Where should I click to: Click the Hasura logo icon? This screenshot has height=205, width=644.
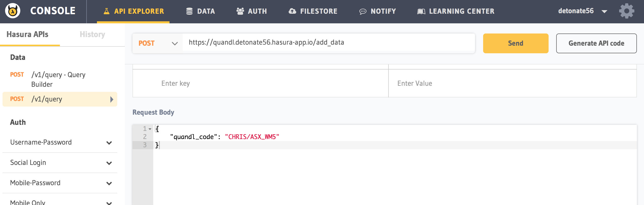point(13,11)
